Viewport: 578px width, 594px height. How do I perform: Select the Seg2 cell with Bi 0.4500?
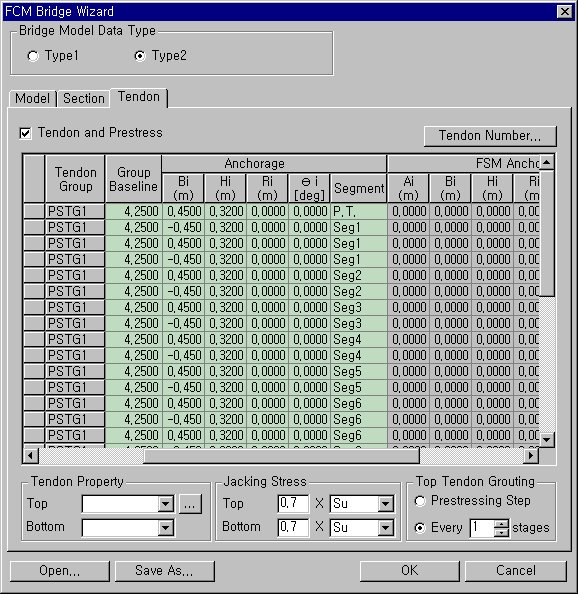pyautogui.click(x=359, y=275)
